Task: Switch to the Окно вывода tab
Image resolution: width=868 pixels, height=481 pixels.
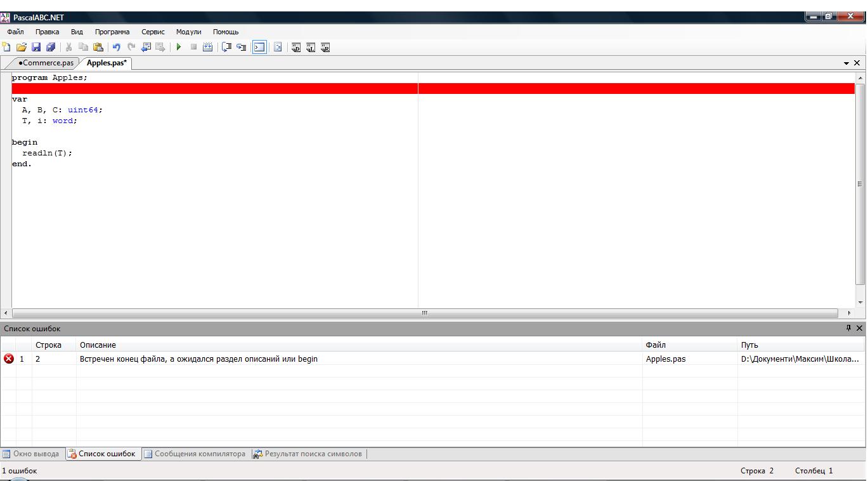Action: coord(31,454)
